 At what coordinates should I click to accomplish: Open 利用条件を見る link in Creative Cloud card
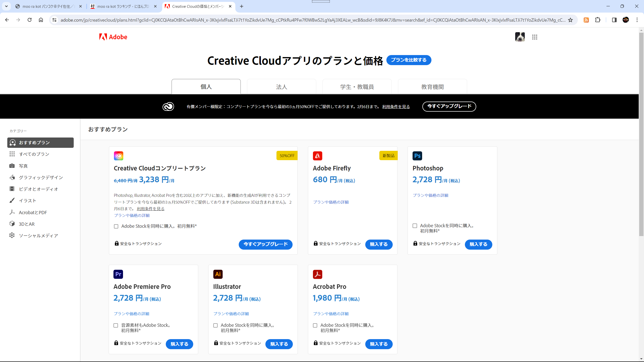pyautogui.click(x=150, y=209)
